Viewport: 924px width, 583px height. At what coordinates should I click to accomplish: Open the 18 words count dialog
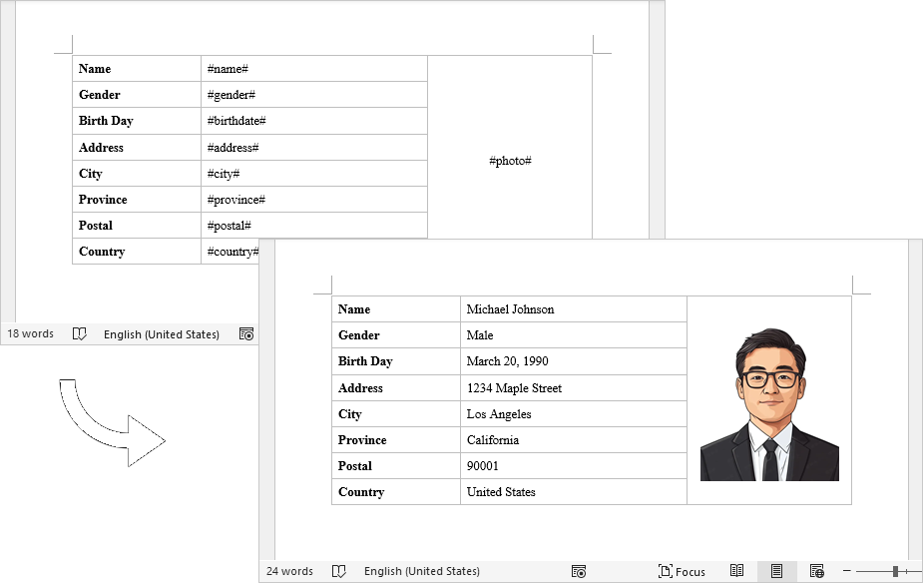click(30, 333)
